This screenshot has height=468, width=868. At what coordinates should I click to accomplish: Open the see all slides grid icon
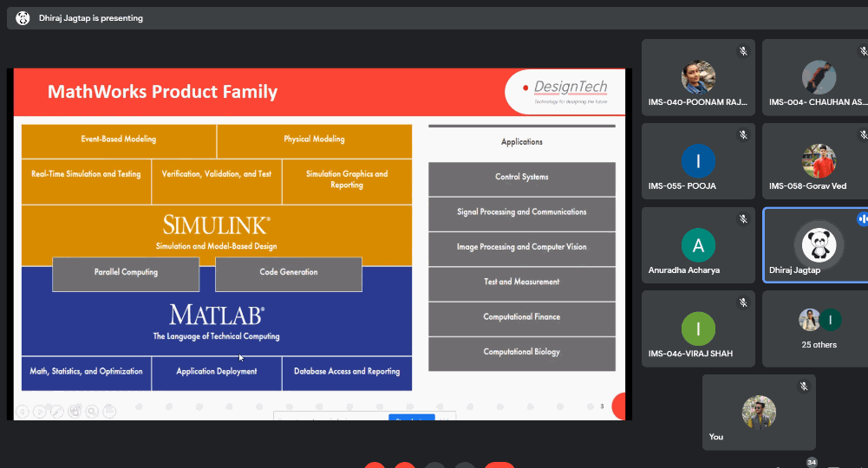point(75,411)
